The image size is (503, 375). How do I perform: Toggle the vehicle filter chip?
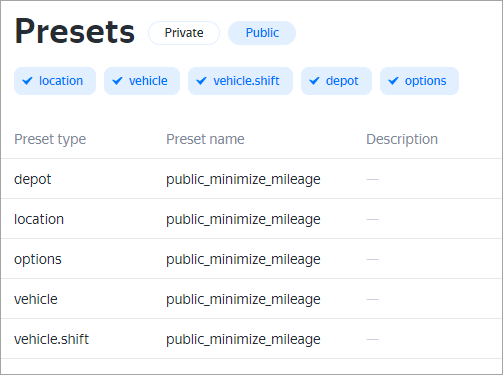142,81
